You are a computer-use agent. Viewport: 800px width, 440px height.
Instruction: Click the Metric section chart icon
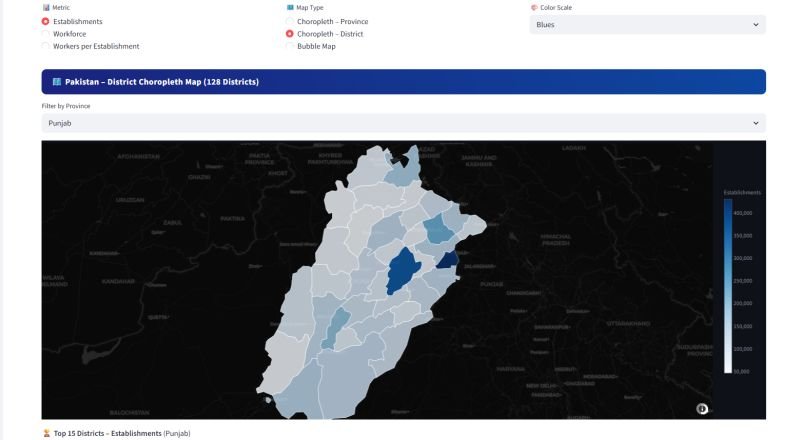click(x=45, y=7)
